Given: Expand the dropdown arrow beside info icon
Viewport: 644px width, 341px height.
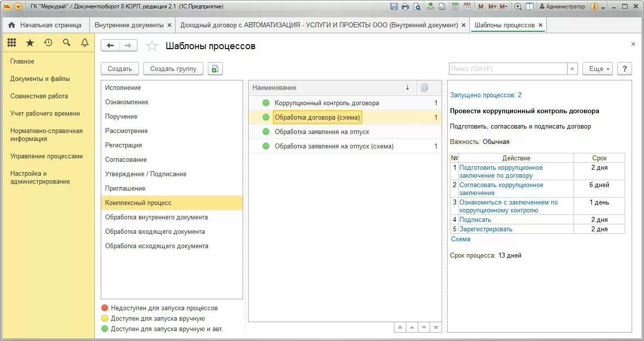Looking at the screenshot, I should 603,7.
